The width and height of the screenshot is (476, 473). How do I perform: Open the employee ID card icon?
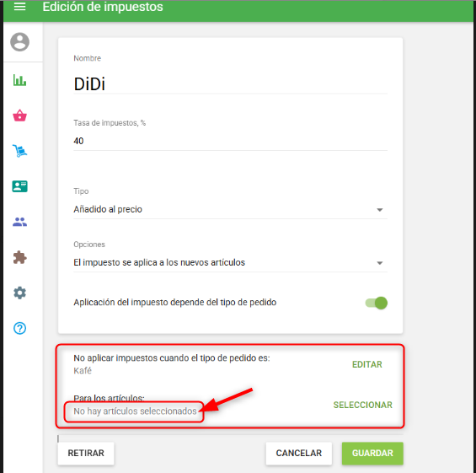pyautogui.click(x=19, y=186)
